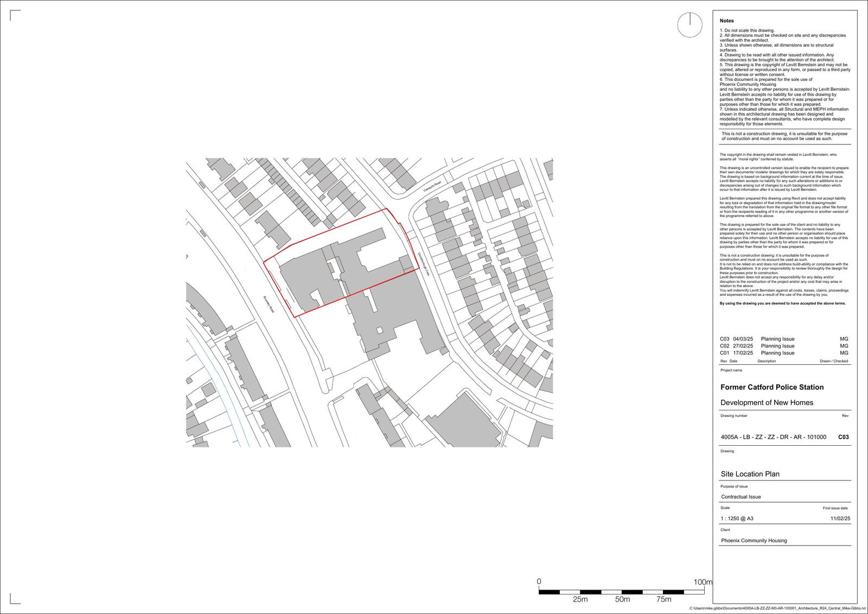Click the north arrow compass symbol
868x614 pixels.
click(x=690, y=25)
